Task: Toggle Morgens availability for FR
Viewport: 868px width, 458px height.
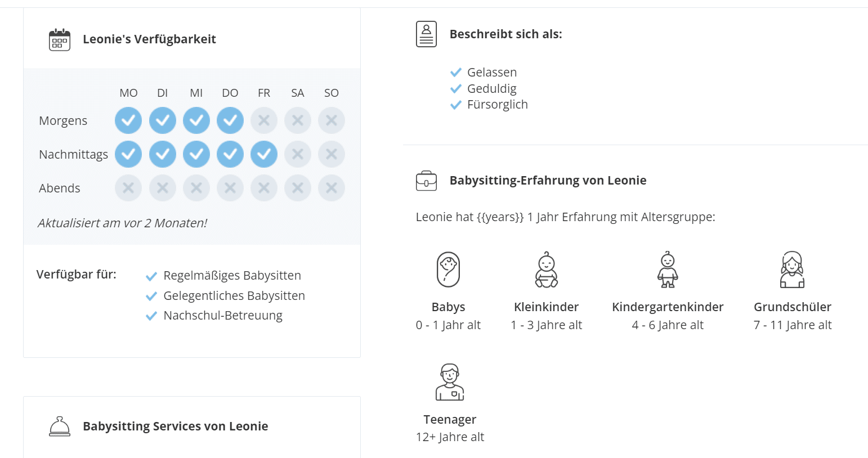Action: coord(264,120)
